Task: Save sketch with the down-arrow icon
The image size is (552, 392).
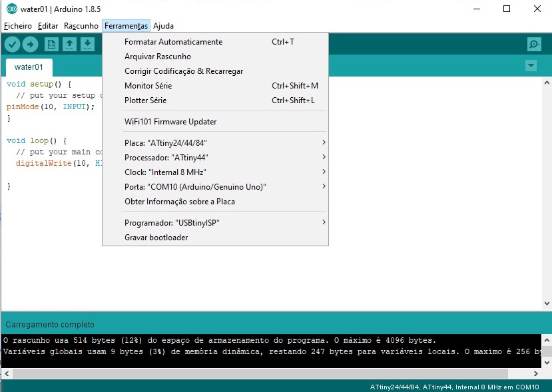Action: pos(87,45)
